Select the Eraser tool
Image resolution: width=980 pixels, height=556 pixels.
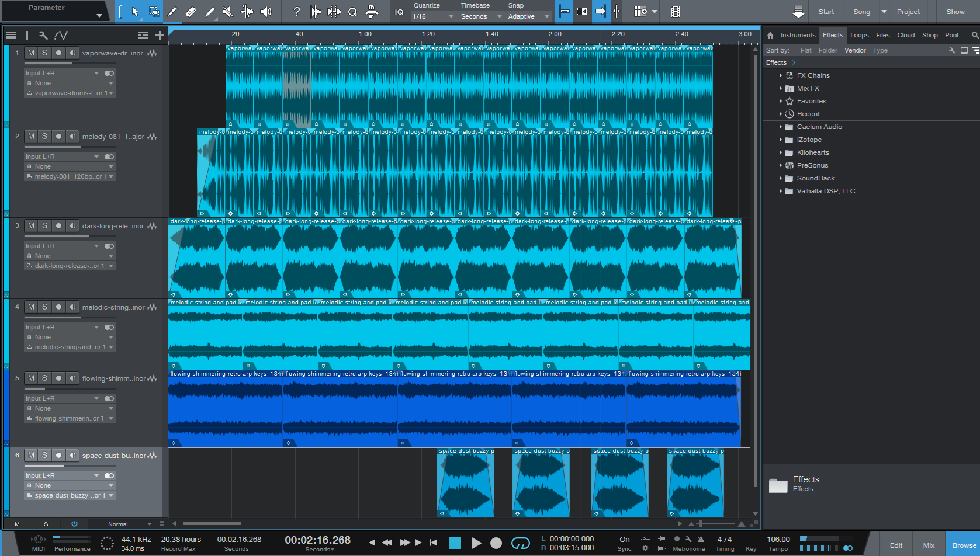tap(191, 12)
